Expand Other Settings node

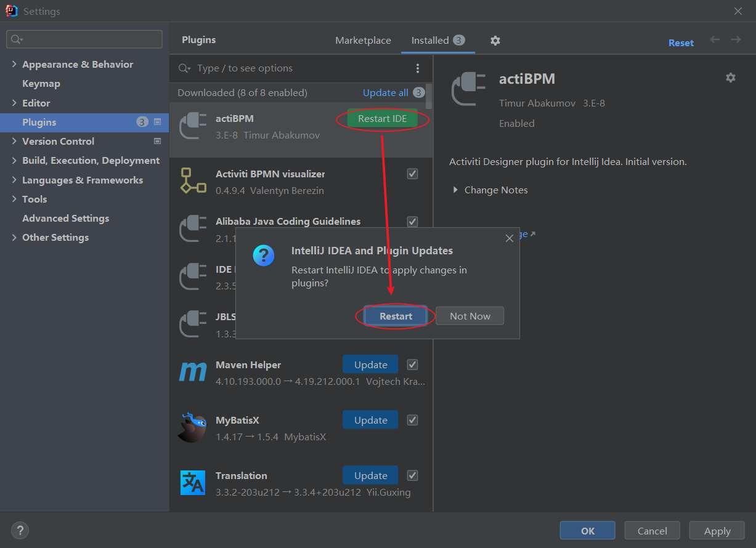click(x=14, y=237)
